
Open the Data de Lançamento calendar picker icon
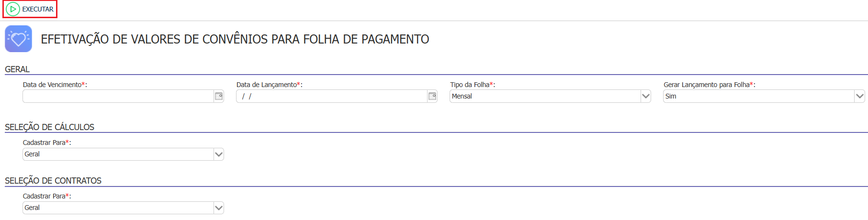click(432, 96)
